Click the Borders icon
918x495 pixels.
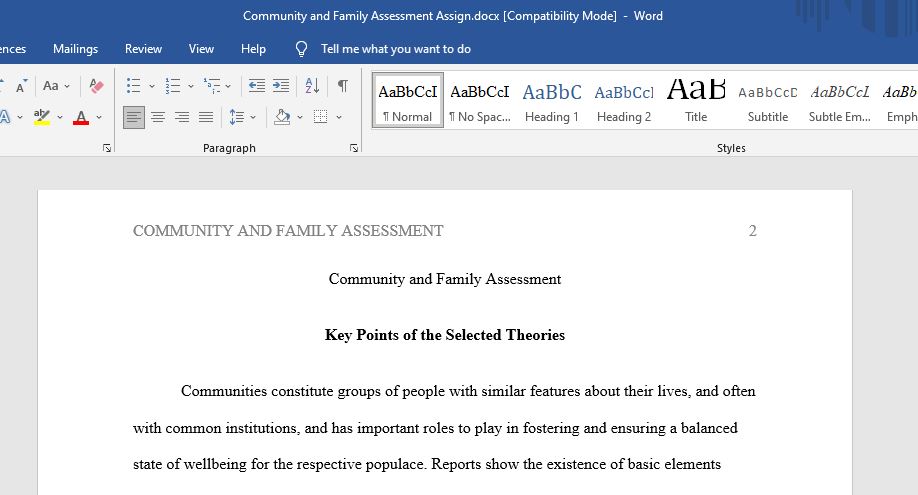[x=320, y=117]
